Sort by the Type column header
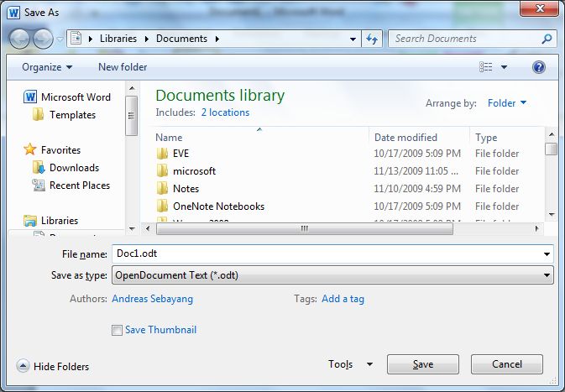Viewport: 565px width, 392px height. [x=486, y=138]
